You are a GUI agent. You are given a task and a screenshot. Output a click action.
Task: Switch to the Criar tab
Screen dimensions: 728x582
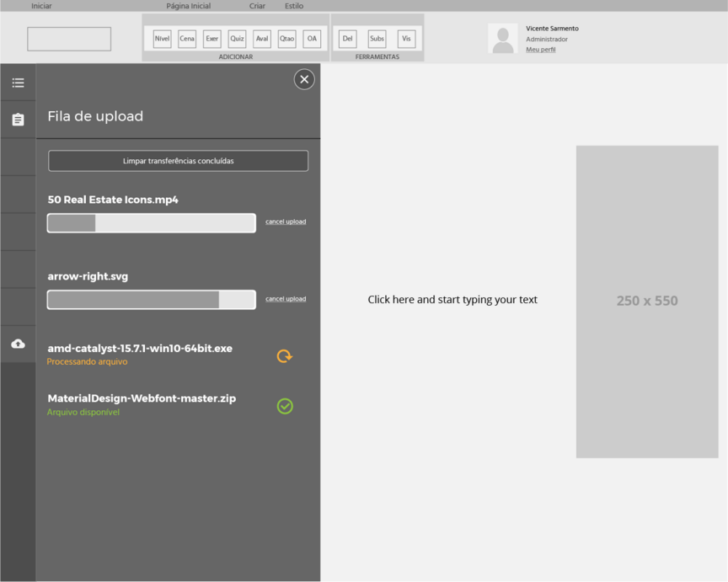pos(257,6)
